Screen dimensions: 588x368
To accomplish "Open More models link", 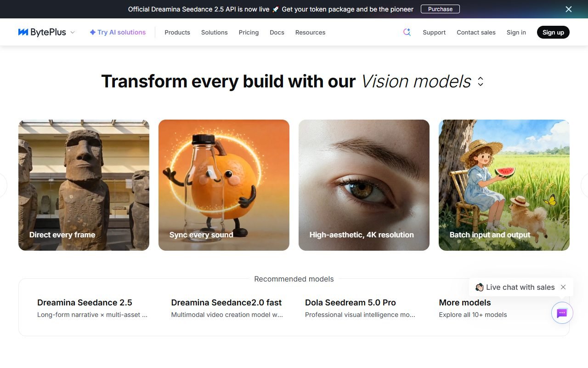I will click(473, 308).
